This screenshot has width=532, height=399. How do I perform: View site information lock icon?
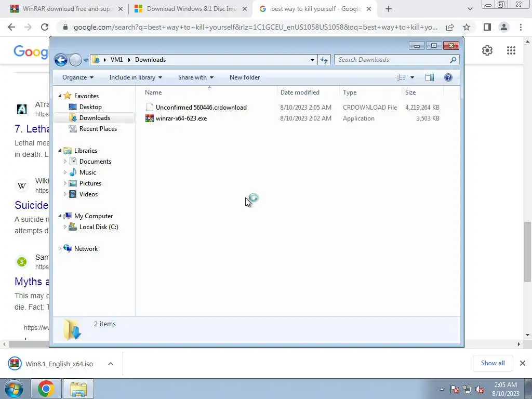(x=66, y=27)
